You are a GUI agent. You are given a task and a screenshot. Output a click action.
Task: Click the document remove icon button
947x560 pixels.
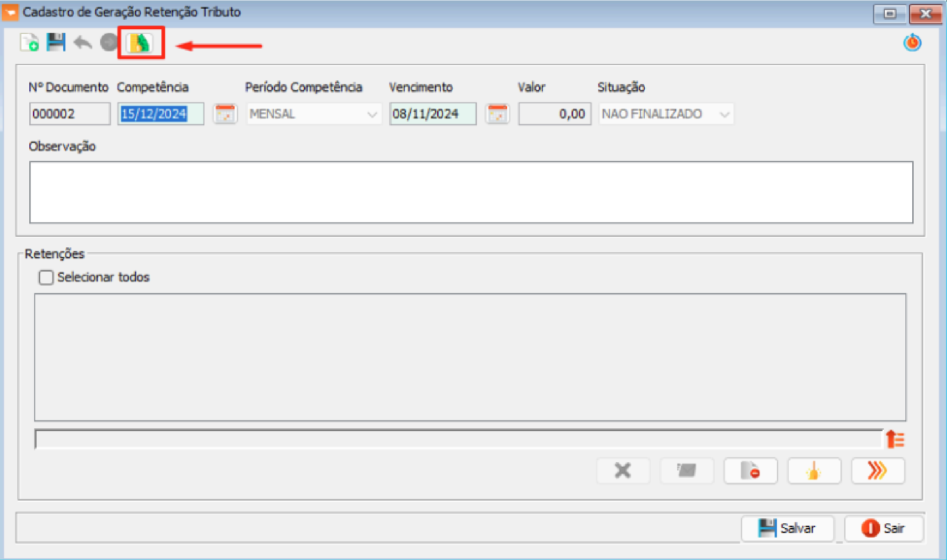point(750,470)
